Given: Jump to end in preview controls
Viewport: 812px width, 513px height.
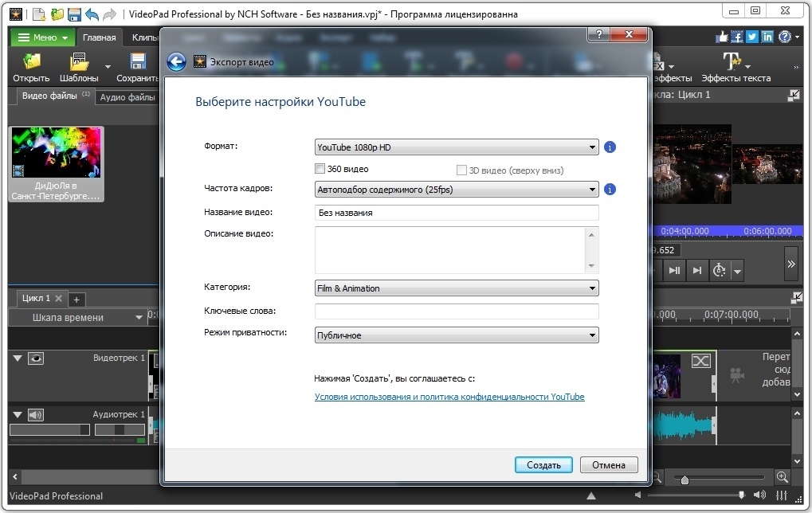Looking at the screenshot, I should [697, 270].
